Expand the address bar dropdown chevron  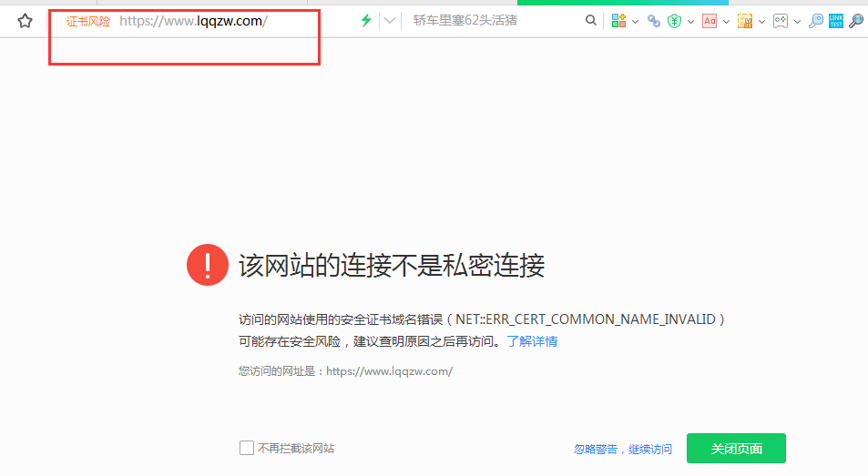(390, 21)
